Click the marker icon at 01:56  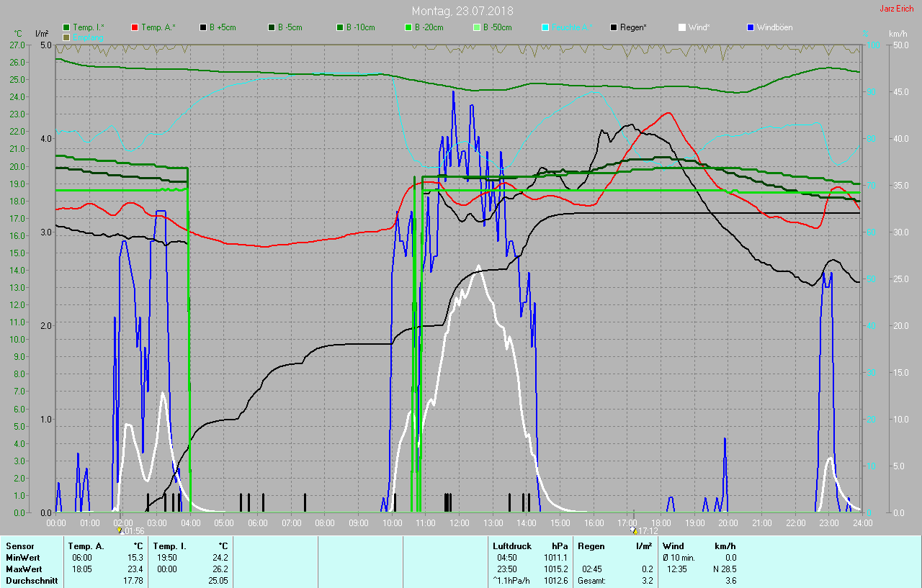[120, 530]
